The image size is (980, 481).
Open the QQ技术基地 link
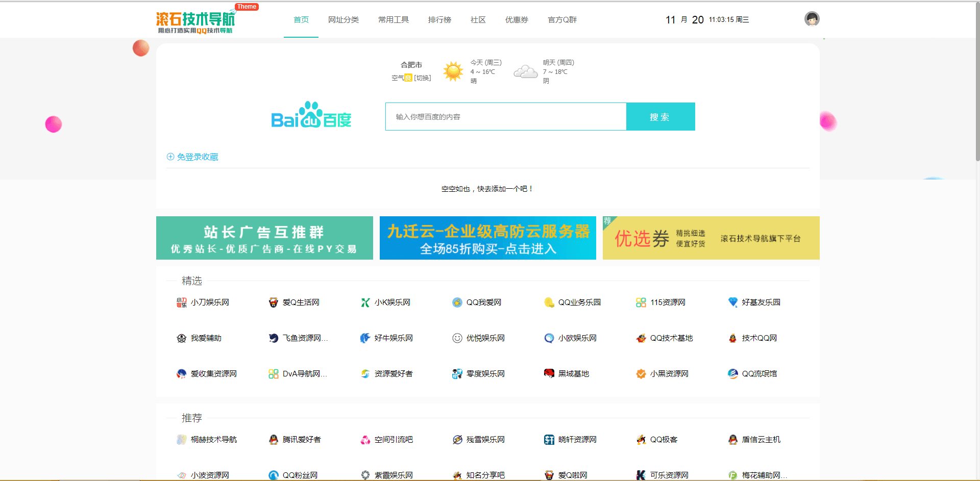pos(671,338)
